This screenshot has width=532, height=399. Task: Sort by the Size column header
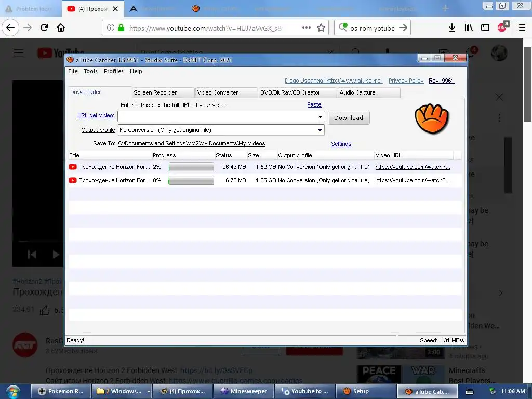click(262, 155)
